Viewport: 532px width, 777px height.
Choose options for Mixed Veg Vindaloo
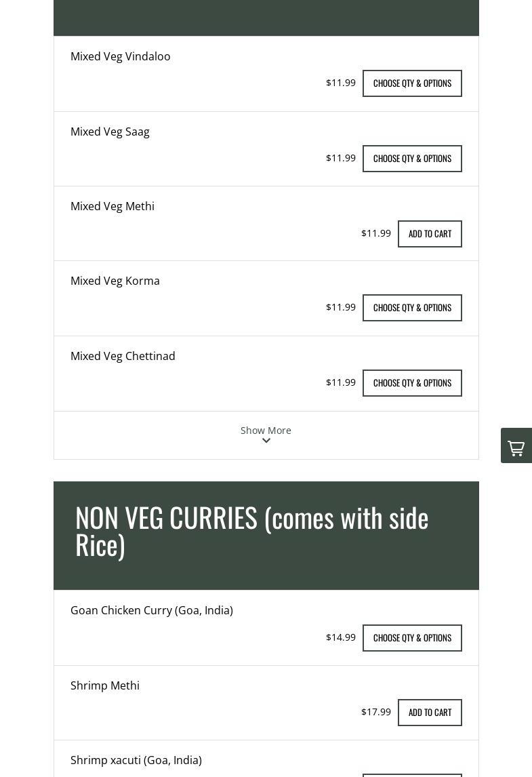click(x=412, y=83)
